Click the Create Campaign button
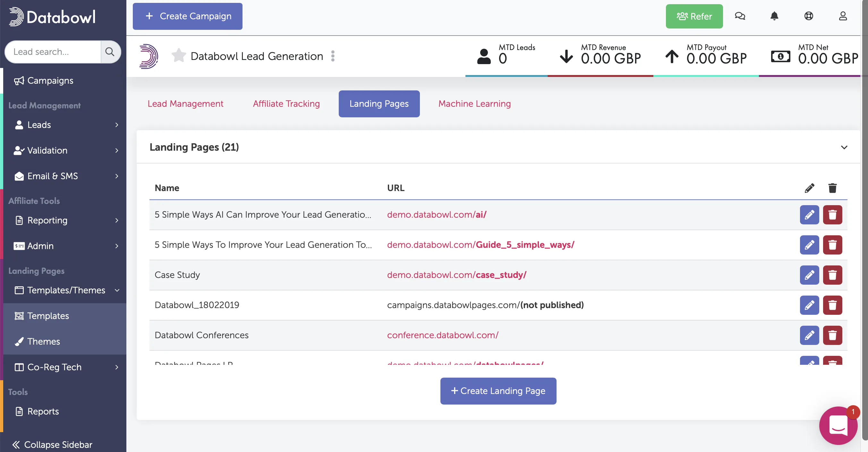The image size is (868, 452). point(188,16)
